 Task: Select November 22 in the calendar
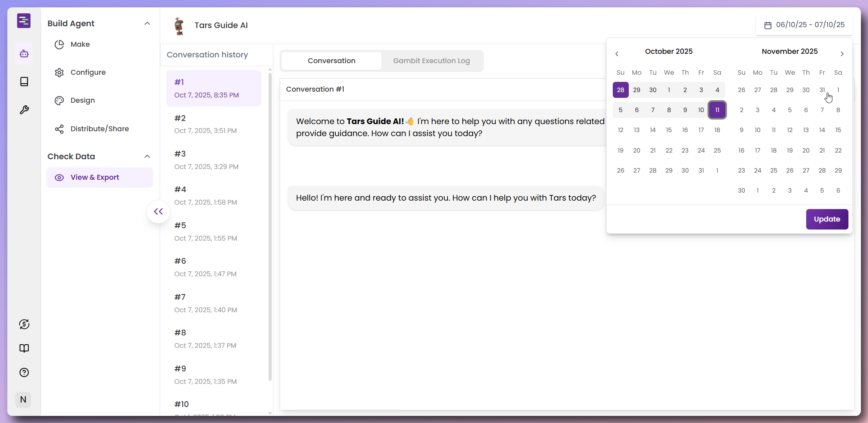838,150
